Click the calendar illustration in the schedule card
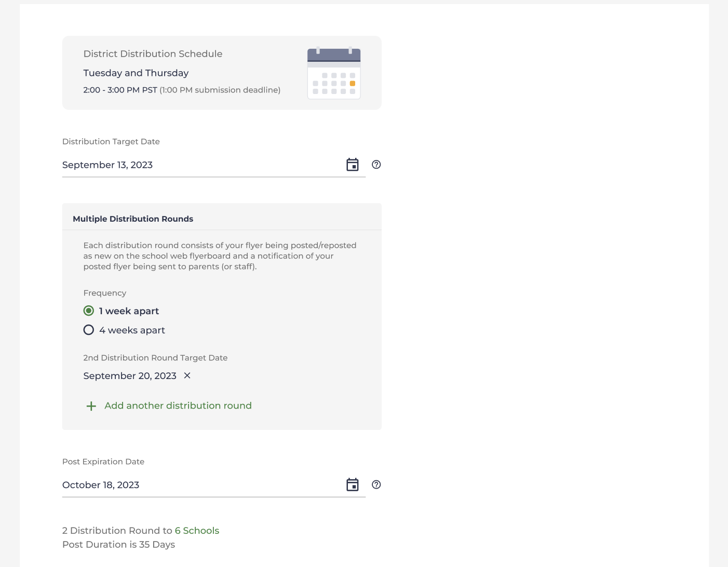 tap(334, 73)
